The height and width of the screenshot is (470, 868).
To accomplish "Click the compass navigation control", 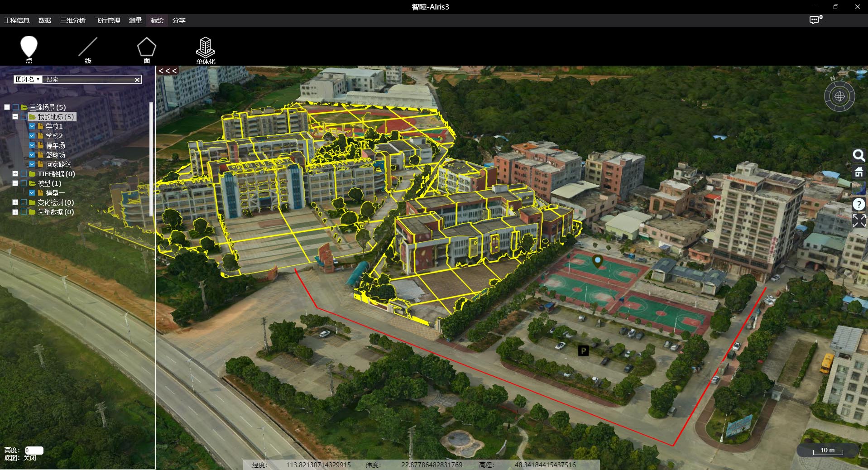I will 839,96.
